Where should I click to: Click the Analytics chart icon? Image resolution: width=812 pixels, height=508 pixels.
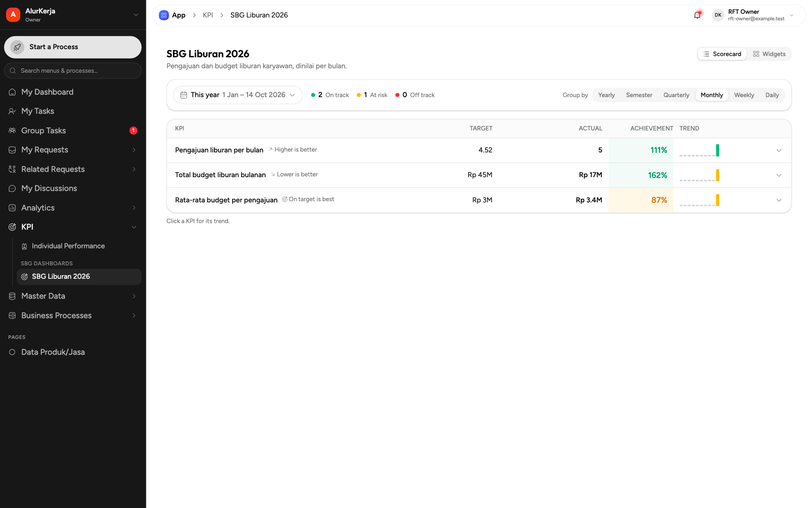(x=12, y=208)
